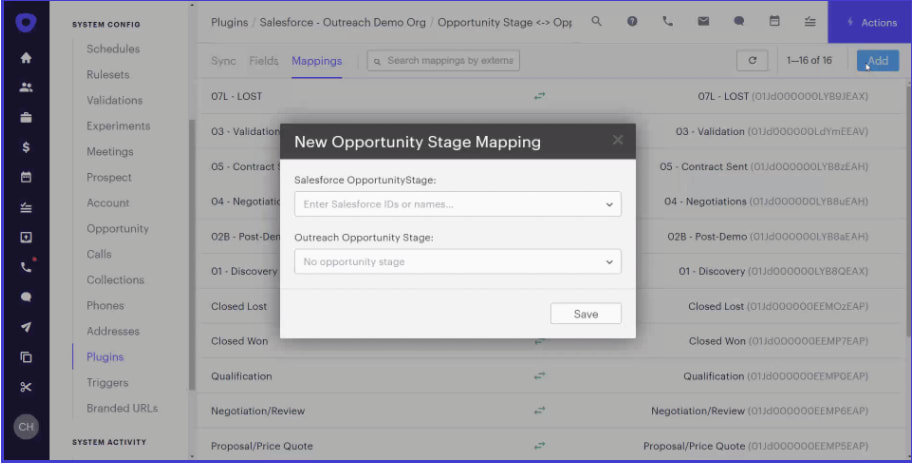Open the chat bubble icon in left rail
Screen dimensions: 912x465
[x=26, y=297]
